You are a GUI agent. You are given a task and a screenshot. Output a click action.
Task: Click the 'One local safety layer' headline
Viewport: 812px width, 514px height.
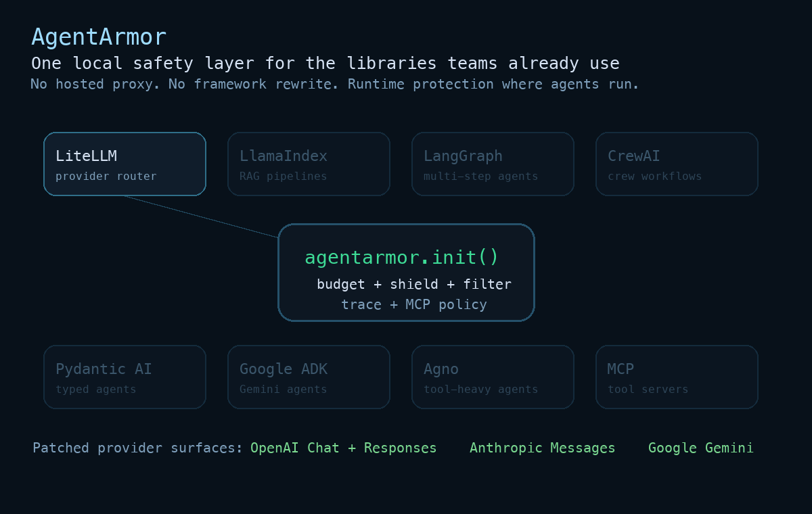pyautogui.click(x=325, y=64)
